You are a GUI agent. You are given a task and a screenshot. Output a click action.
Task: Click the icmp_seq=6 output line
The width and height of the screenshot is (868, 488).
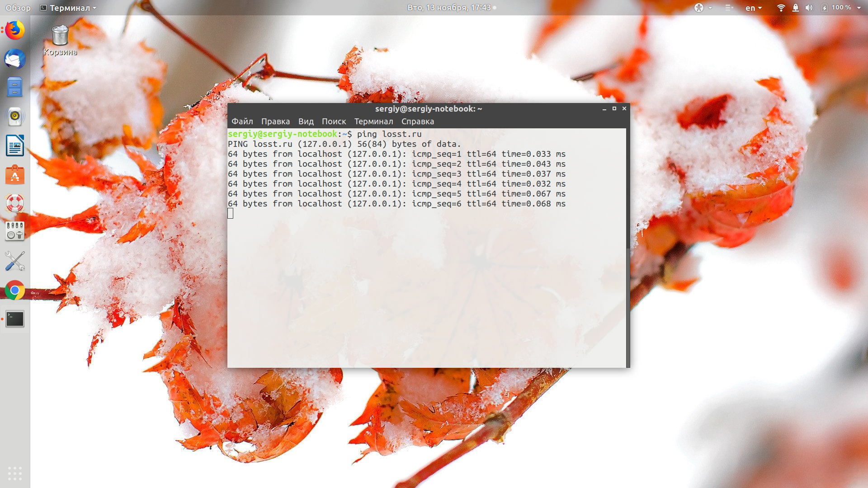click(x=397, y=203)
